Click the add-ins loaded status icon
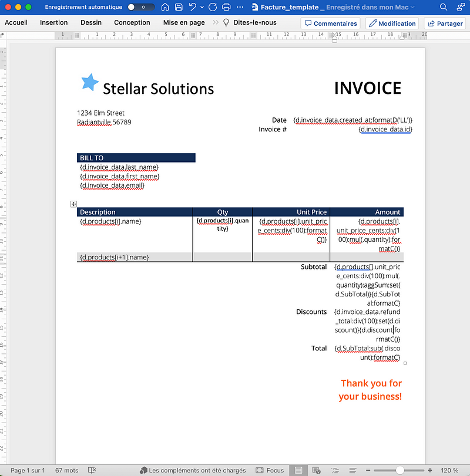470x476 pixels. coord(143,470)
